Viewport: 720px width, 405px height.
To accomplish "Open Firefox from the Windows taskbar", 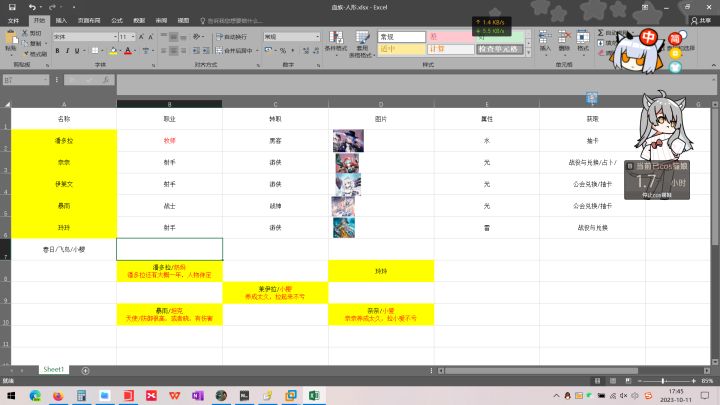I will 58,396.
